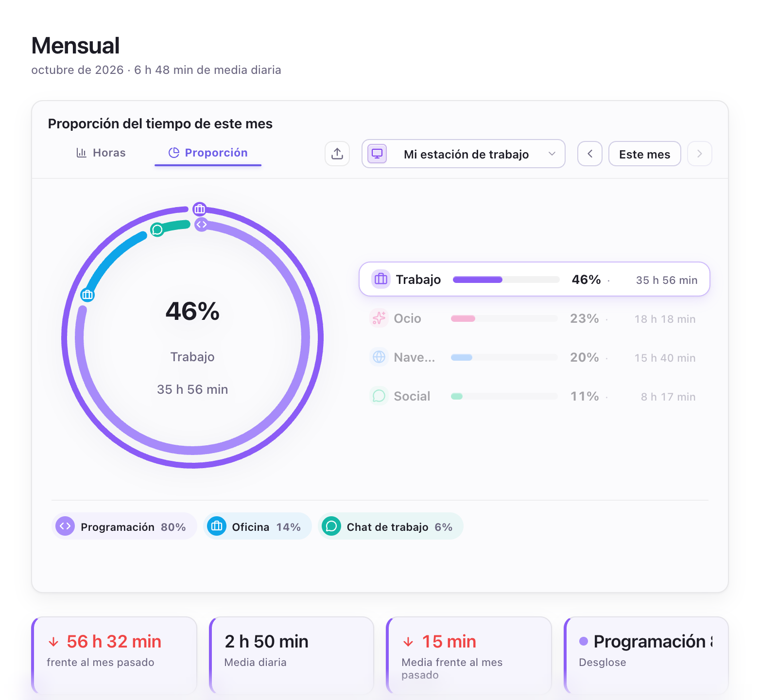Click the purple dot beside Programación Desglose
This screenshot has height=700, width=760.
coord(584,641)
